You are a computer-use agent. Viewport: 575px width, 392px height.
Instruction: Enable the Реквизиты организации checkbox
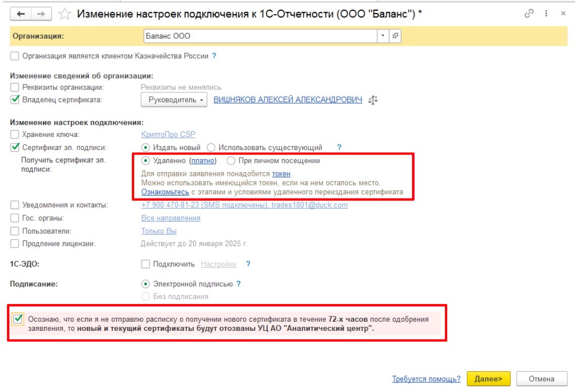click(x=15, y=87)
